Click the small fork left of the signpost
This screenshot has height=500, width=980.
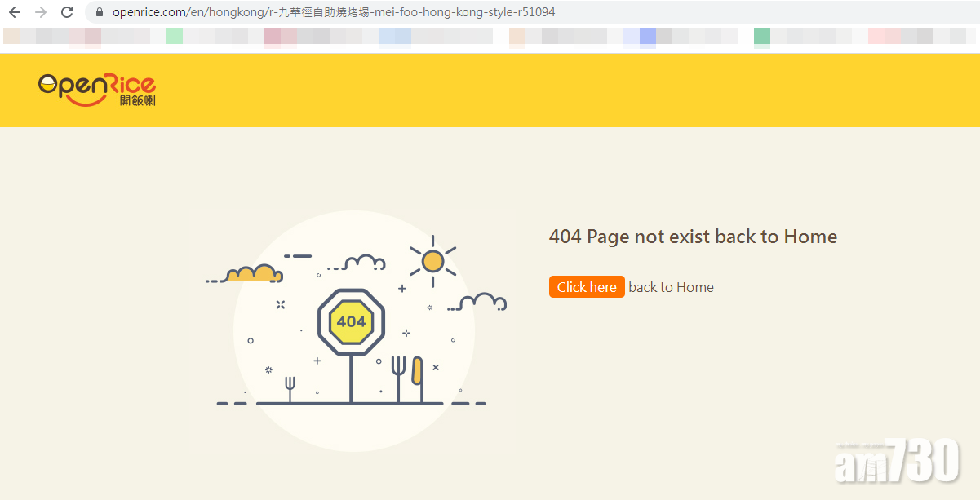point(290,388)
